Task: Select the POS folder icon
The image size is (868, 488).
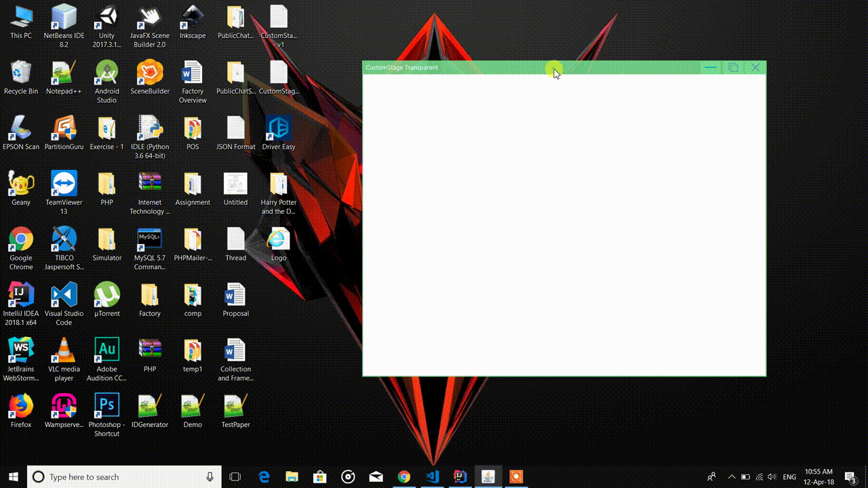Action: [193, 133]
